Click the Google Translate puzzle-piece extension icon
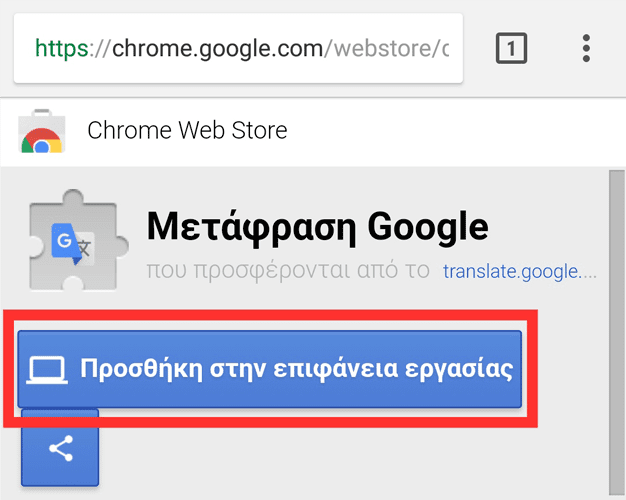This screenshot has width=626, height=500. point(73,244)
